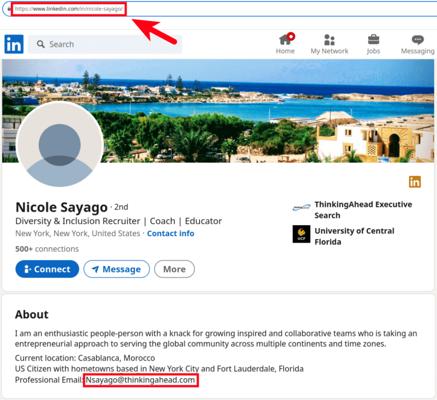This screenshot has width=437, height=400.
Task: Click the browser address bar URL
Action: (69, 9)
